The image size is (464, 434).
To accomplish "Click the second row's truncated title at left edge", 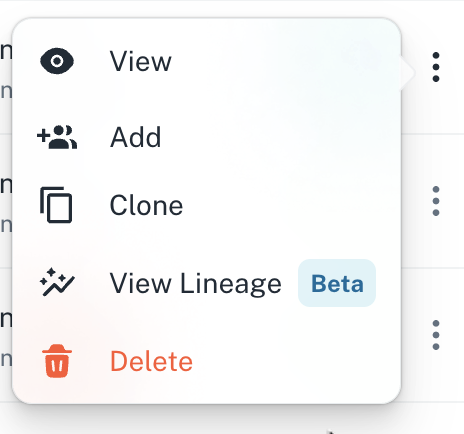I will [x=6, y=186].
